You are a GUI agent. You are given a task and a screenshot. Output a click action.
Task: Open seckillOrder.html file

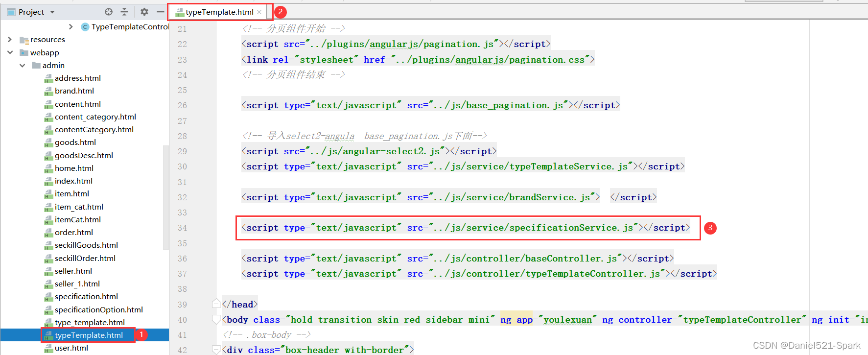(85, 258)
